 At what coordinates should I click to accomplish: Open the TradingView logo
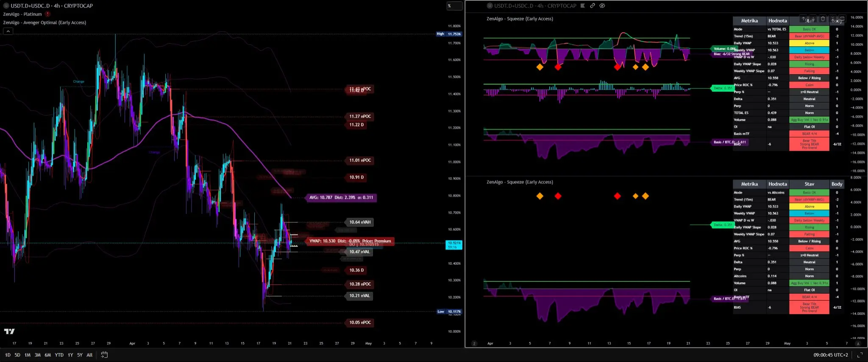[9, 331]
